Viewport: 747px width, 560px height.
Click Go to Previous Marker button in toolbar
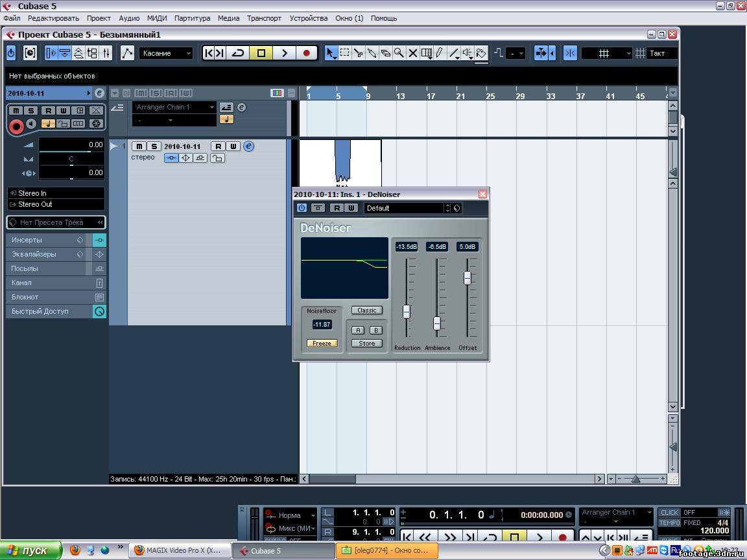click(209, 53)
